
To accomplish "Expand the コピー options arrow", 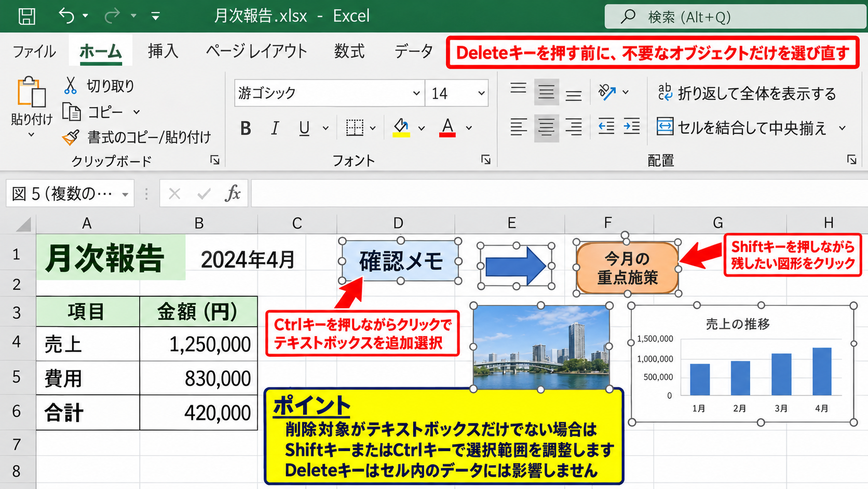I will [x=137, y=112].
